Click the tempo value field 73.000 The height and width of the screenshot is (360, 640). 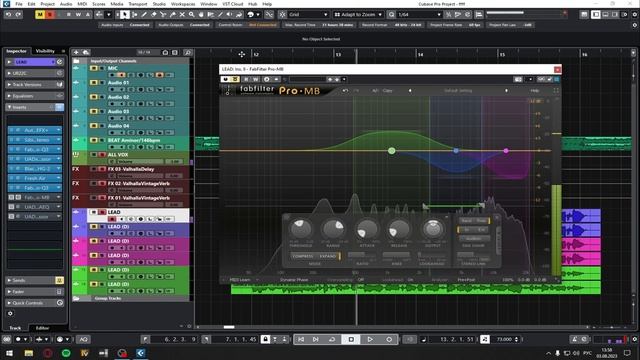pyautogui.click(x=504, y=339)
